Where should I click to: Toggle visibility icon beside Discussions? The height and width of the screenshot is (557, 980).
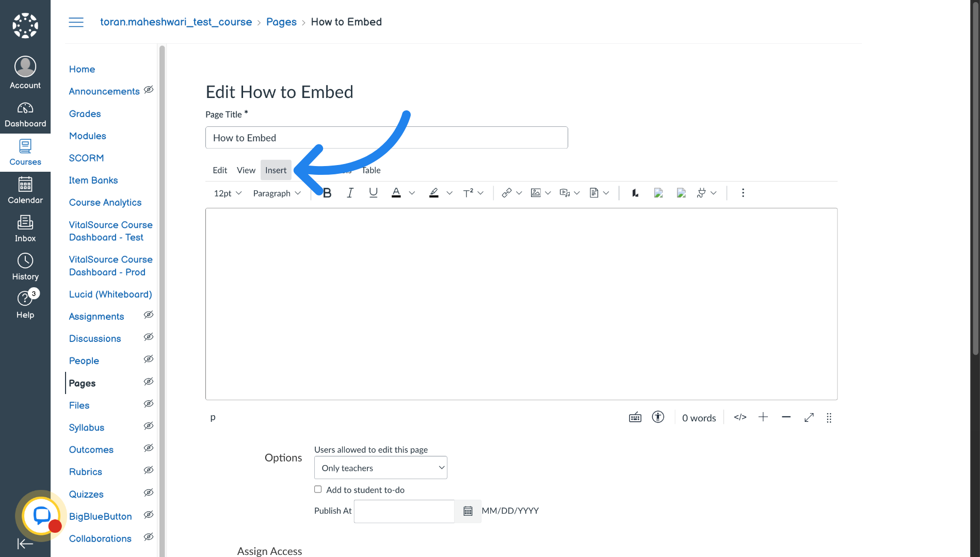click(149, 337)
